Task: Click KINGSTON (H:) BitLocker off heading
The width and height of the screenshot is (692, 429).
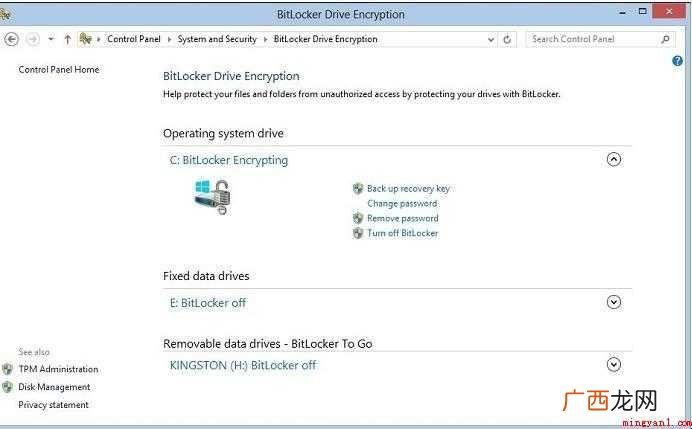Action: 243,365
